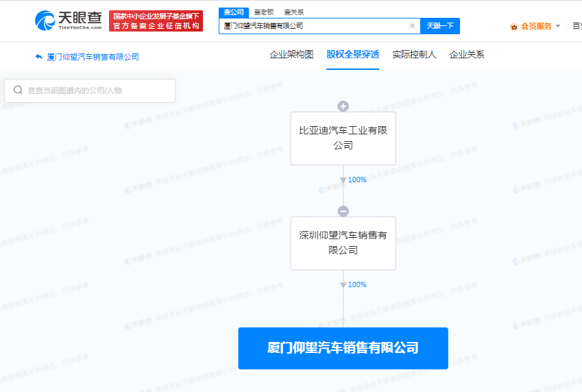Click the magnifier icon in graph search
Image resolution: width=582 pixels, height=392 pixels.
coord(18,90)
